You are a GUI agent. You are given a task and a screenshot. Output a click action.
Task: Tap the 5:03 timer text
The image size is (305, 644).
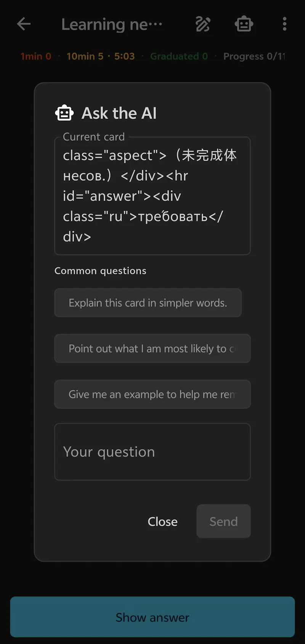pyautogui.click(x=124, y=56)
